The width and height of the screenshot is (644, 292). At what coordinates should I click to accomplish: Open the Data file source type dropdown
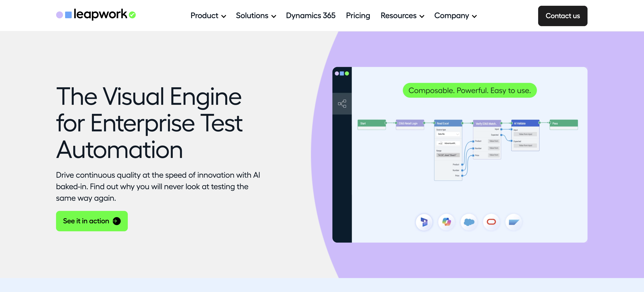coord(448,134)
